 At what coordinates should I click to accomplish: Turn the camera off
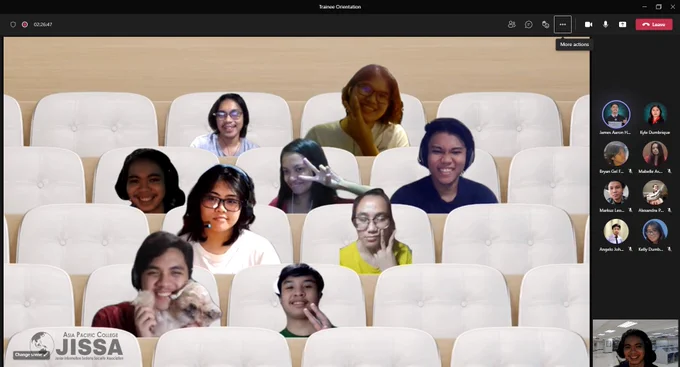[x=588, y=24]
